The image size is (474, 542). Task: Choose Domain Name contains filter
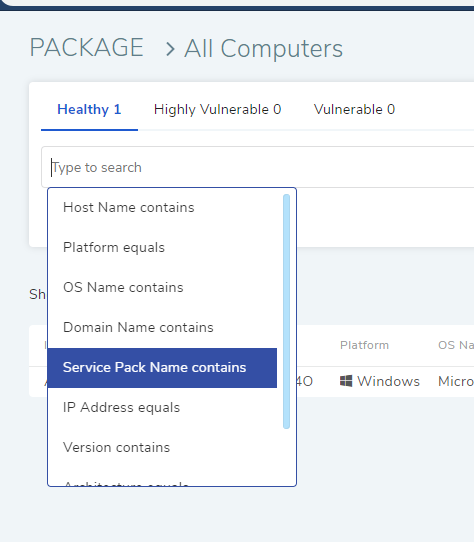162,328
